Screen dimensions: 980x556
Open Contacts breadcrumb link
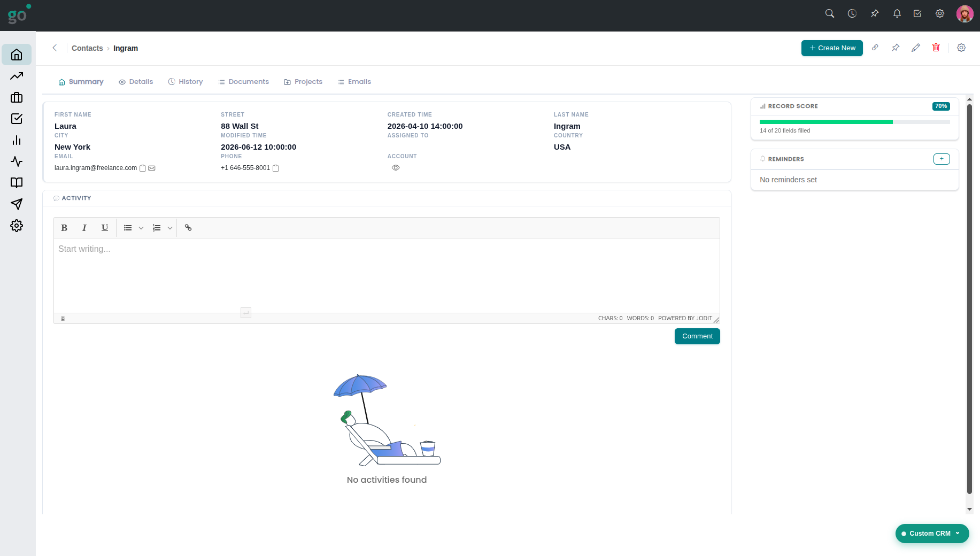(x=87, y=48)
